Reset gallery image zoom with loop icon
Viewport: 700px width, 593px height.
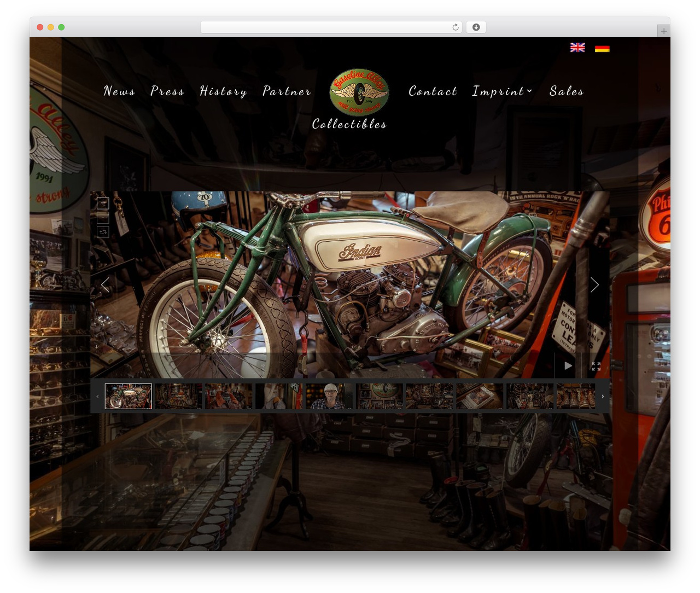[x=103, y=232]
